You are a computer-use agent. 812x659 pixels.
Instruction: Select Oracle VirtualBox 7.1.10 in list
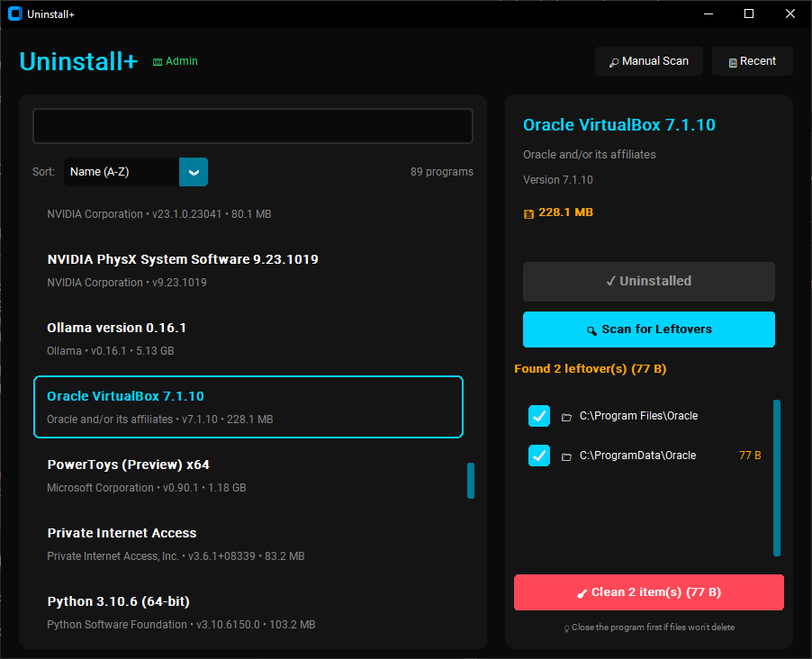coord(248,407)
